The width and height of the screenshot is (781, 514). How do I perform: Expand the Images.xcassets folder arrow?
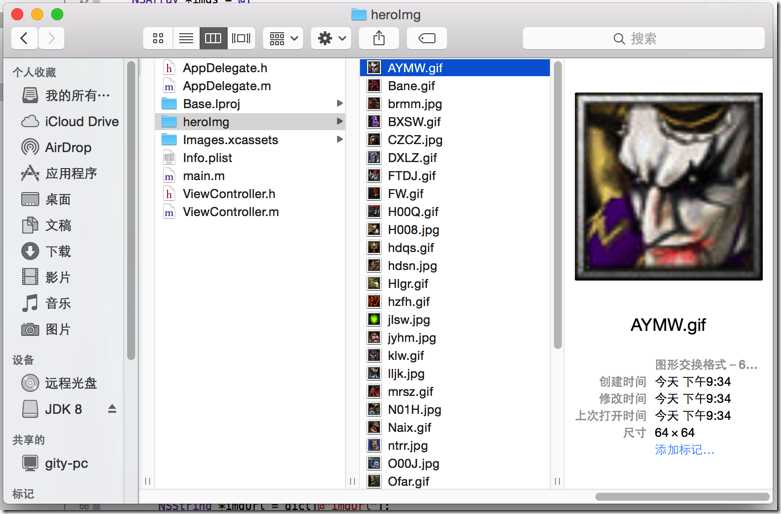(x=340, y=139)
